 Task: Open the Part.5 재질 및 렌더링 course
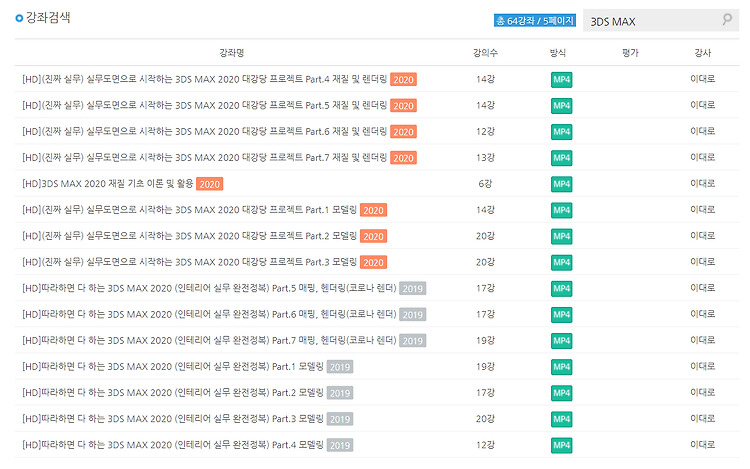tap(205, 105)
